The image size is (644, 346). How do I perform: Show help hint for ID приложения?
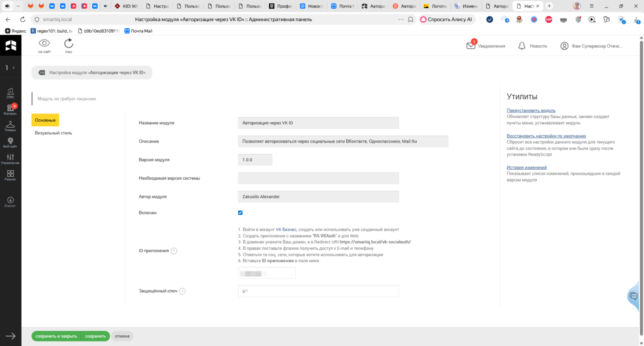174,251
